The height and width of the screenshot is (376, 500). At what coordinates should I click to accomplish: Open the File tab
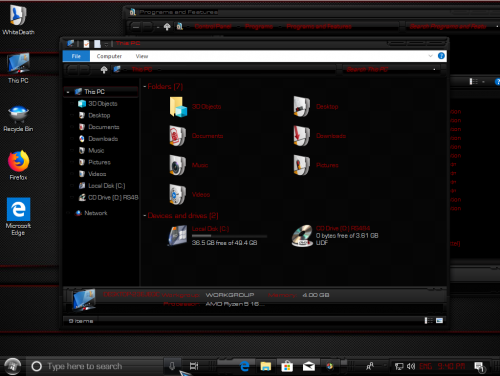point(76,56)
